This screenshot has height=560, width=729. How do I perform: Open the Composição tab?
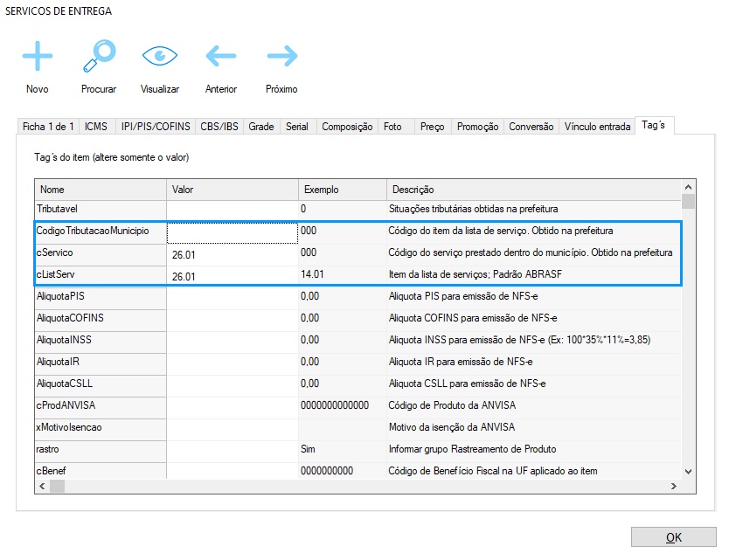(347, 127)
